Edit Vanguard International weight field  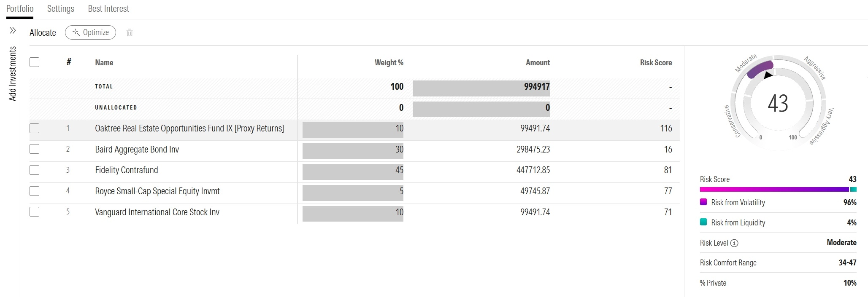click(353, 214)
